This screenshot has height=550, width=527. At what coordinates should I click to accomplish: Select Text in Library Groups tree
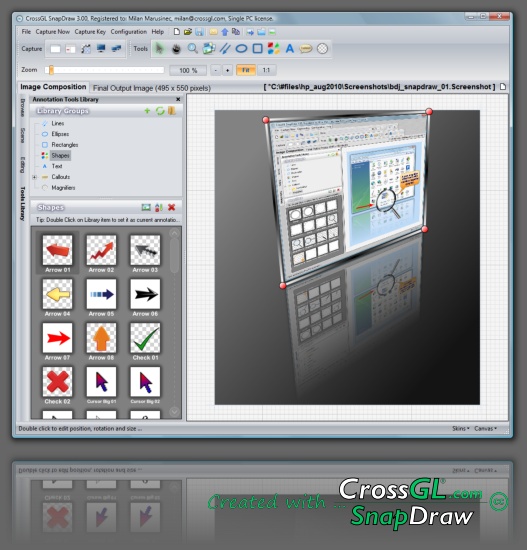coord(57,166)
